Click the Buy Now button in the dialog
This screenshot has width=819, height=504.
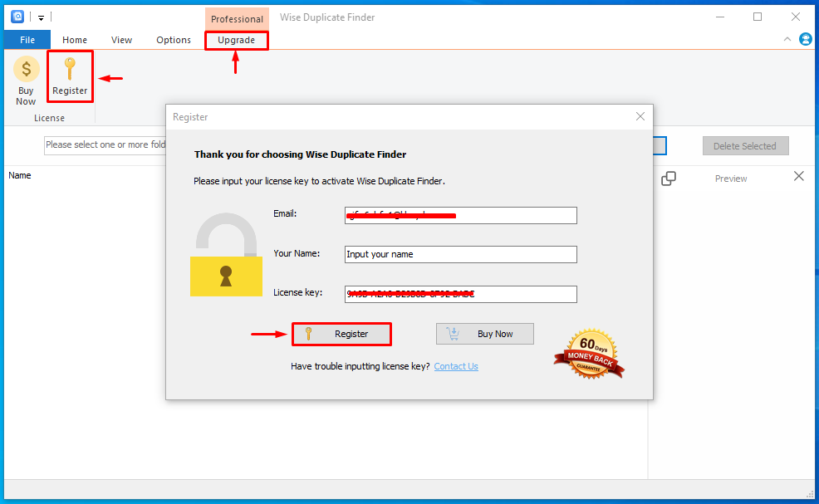(485, 334)
